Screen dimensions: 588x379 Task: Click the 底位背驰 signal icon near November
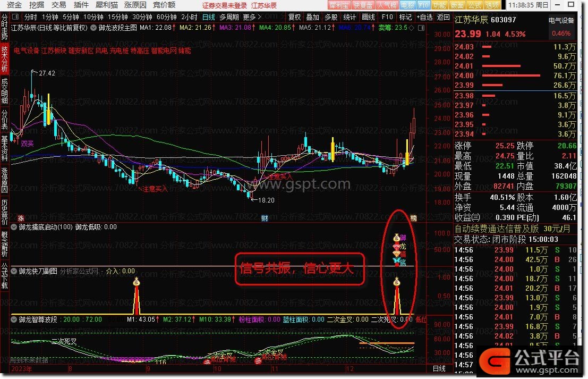[258, 361]
